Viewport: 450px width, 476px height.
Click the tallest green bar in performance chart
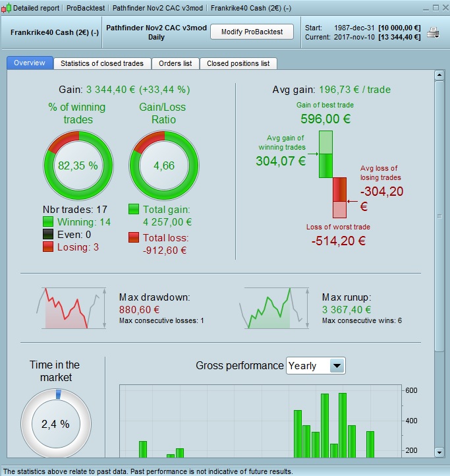click(x=343, y=425)
